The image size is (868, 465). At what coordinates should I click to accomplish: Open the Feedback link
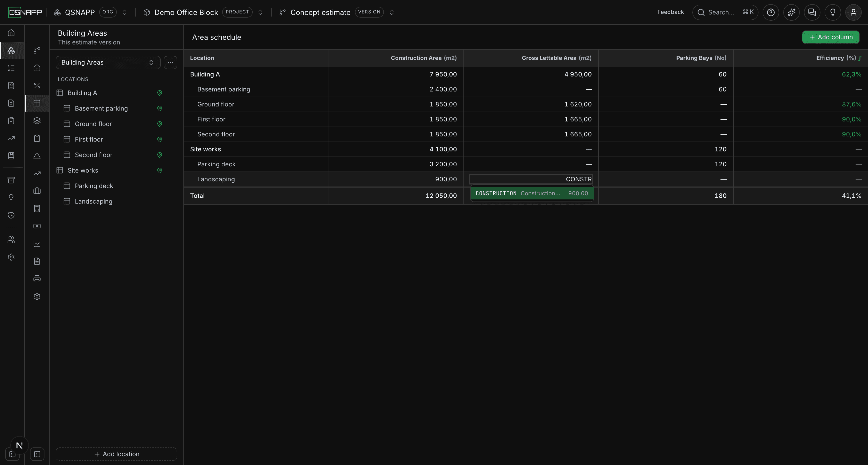[x=670, y=12]
